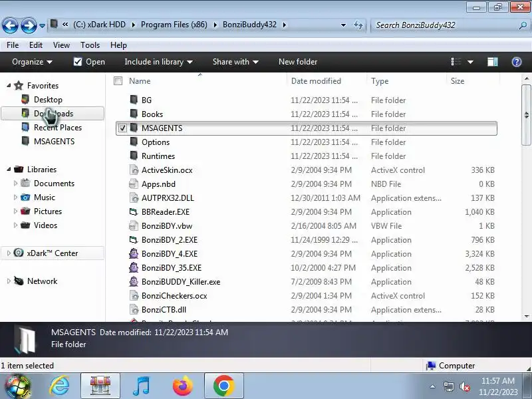Open the Organize dropdown
Viewport: 532px width, 399px height.
pyautogui.click(x=32, y=62)
